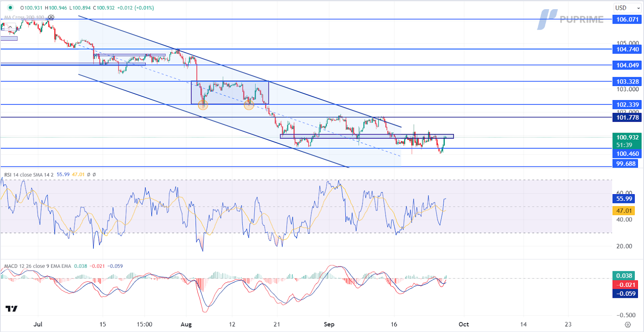
Task: Click the 12 date label on the time axis
Action: pyautogui.click(x=232, y=324)
